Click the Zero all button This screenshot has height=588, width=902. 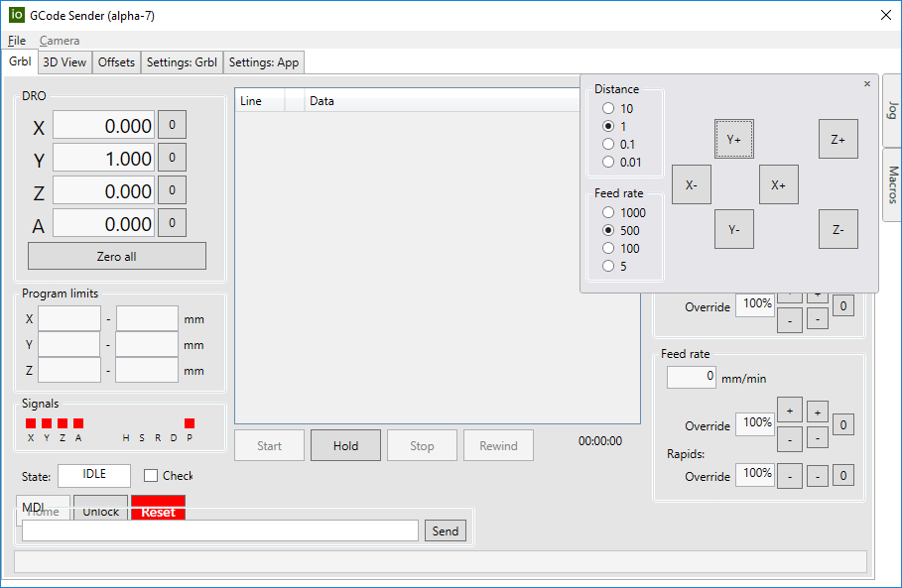point(116,256)
